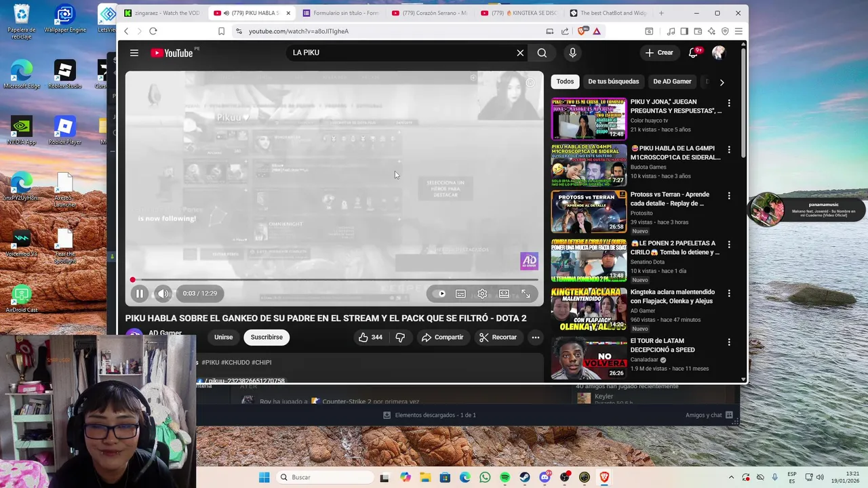Screen dimensions: 868x488
Task: Open the account avatar menu
Action: [x=718, y=53]
